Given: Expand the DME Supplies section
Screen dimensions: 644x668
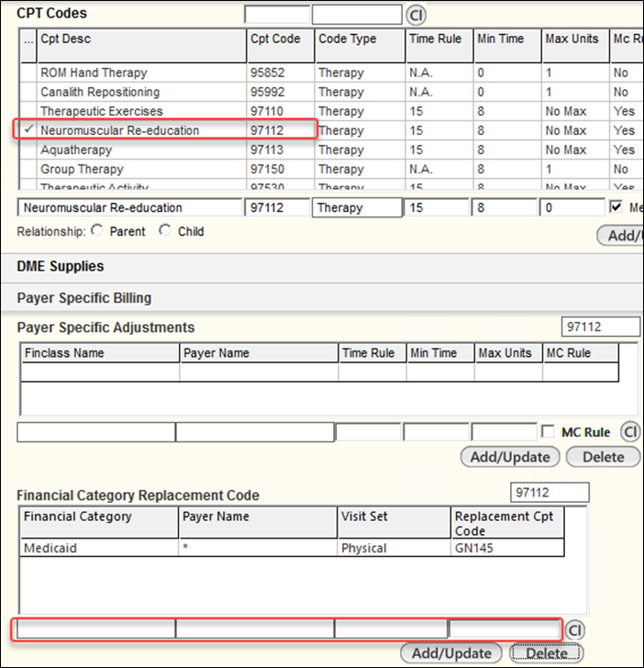Looking at the screenshot, I should click(322, 266).
